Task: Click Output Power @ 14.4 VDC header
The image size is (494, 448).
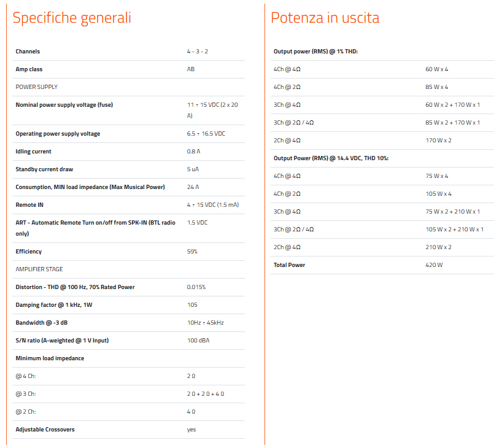Action: [331, 158]
